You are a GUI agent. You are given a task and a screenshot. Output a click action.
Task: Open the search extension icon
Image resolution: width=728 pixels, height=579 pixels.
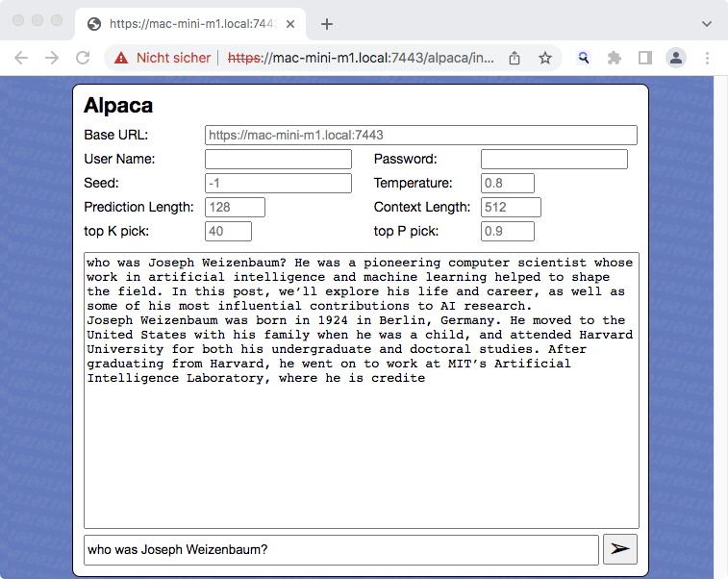(x=583, y=58)
